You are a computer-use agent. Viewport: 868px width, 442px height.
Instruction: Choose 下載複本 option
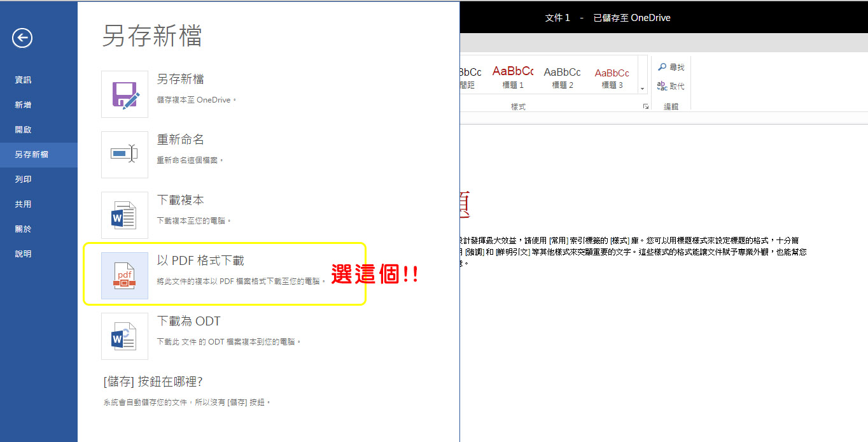(180, 200)
